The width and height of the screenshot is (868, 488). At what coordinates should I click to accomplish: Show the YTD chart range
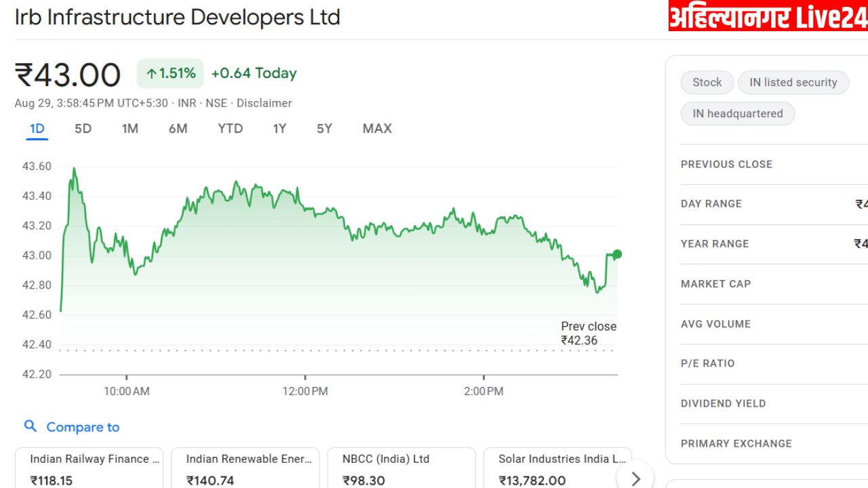click(x=230, y=129)
